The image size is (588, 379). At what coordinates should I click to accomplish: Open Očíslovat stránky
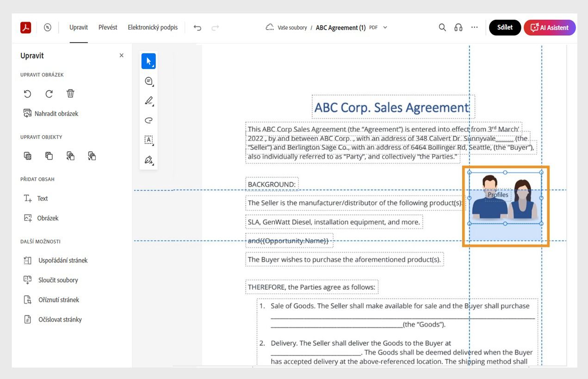tap(53, 320)
